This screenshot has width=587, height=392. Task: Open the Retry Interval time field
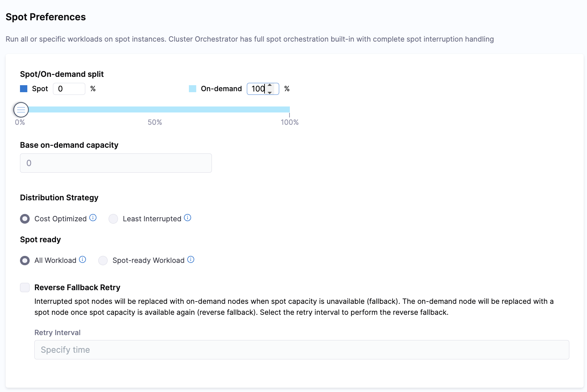click(301, 350)
